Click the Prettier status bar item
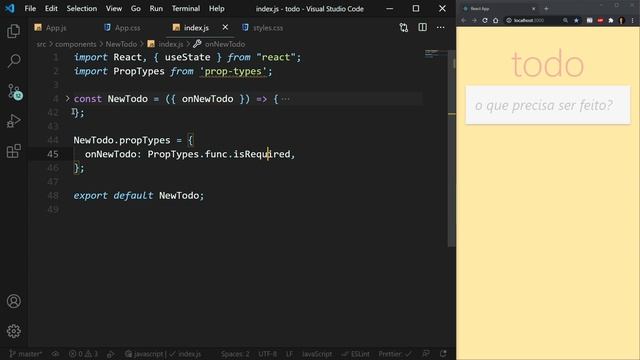Image resolution: width=640 pixels, height=360 pixels. 395,354
